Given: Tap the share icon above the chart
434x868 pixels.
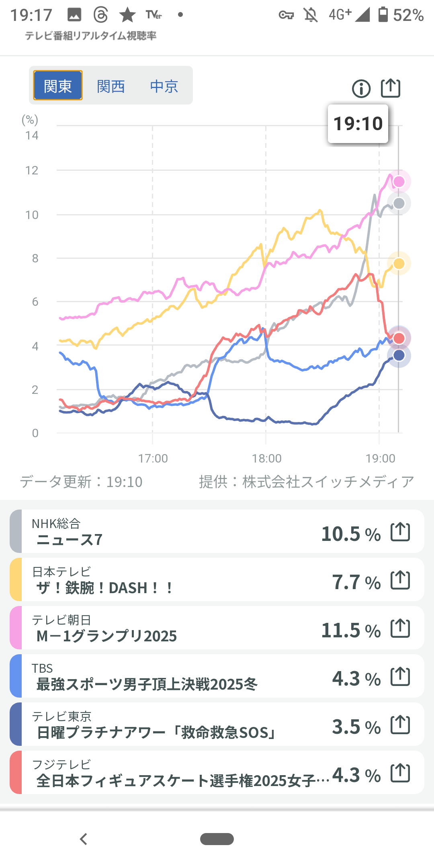Looking at the screenshot, I should pyautogui.click(x=391, y=88).
